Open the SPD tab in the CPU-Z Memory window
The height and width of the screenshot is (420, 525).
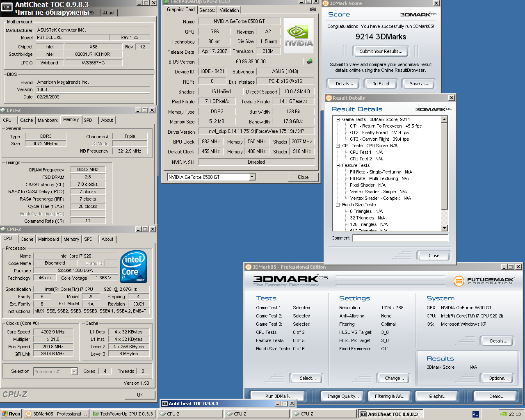tap(88, 120)
